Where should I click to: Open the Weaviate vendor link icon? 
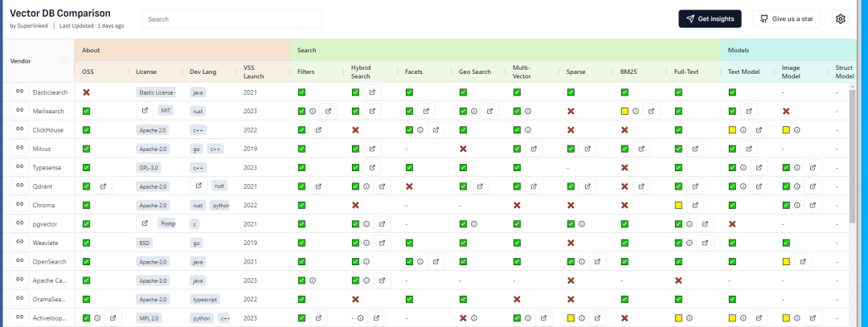point(19,242)
